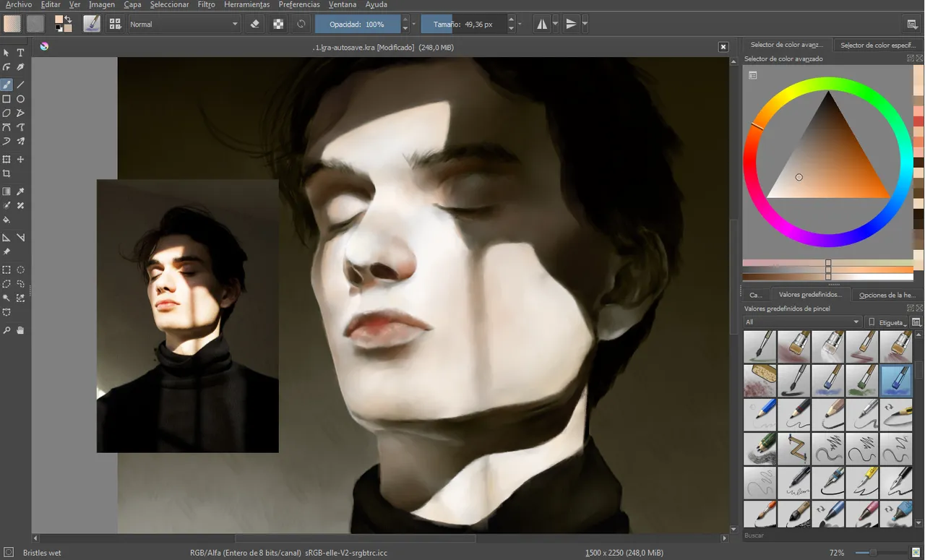This screenshot has width=925, height=560.
Task: Select the Rectangle tool
Action: click(7, 99)
